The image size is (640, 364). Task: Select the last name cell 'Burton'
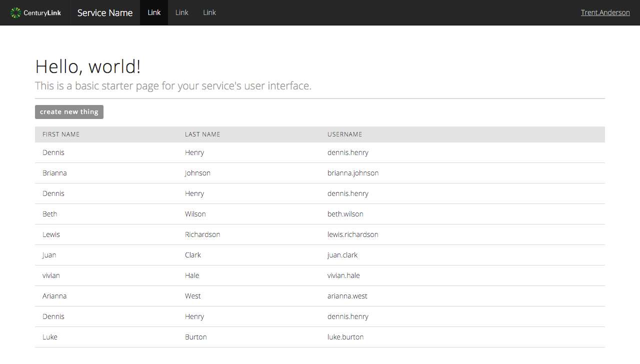click(x=196, y=337)
